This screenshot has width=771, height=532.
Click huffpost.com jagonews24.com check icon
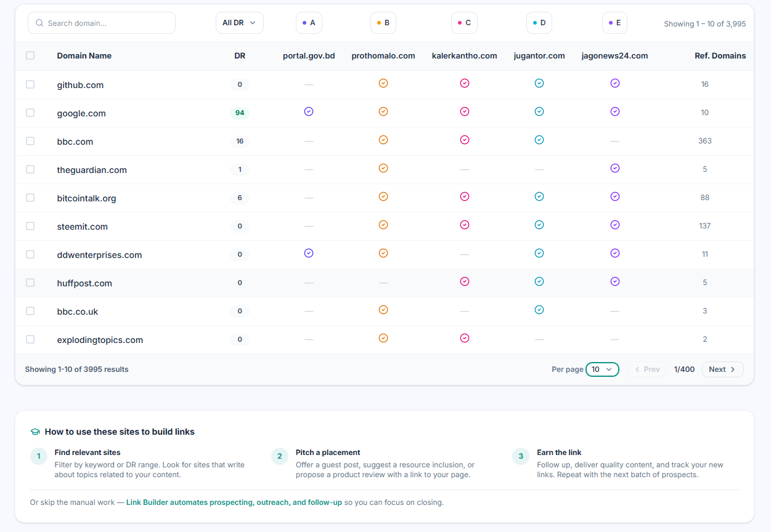pos(614,281)
